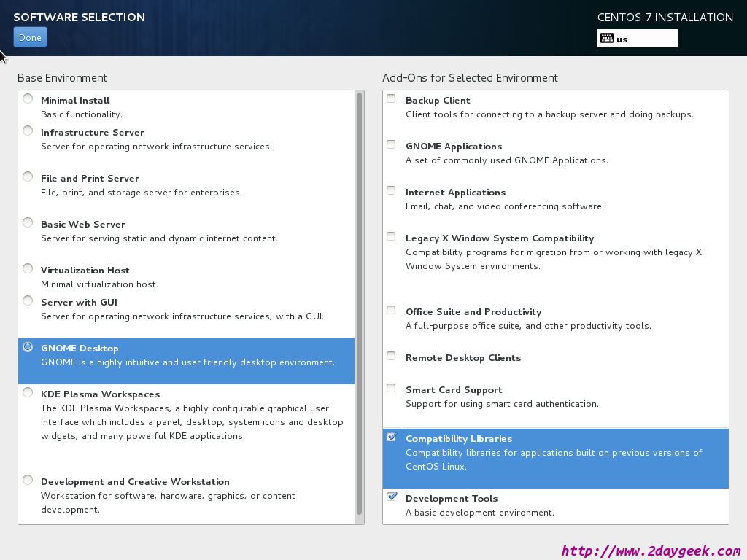Click the 'Minimal Install' label
The height and width of the screenshot is (560, 747).
click(75, 101)
